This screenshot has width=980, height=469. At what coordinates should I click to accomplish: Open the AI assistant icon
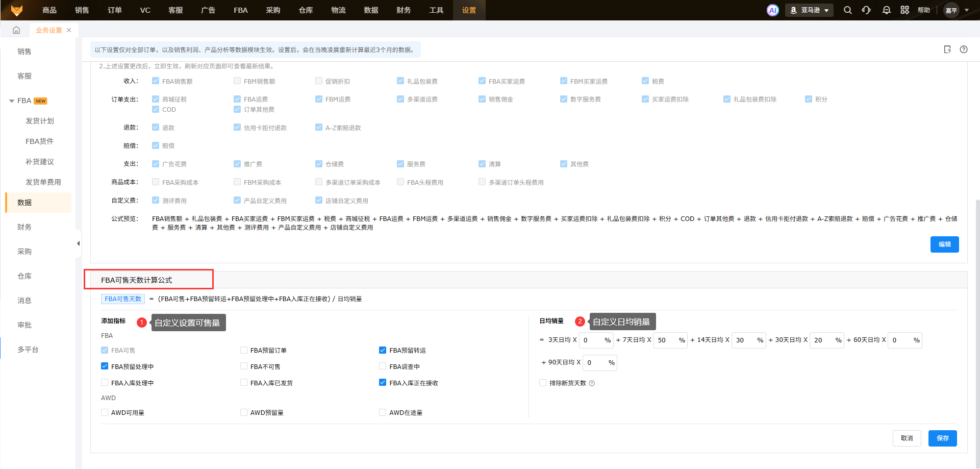pyautogui.click(x=773, y=10)
